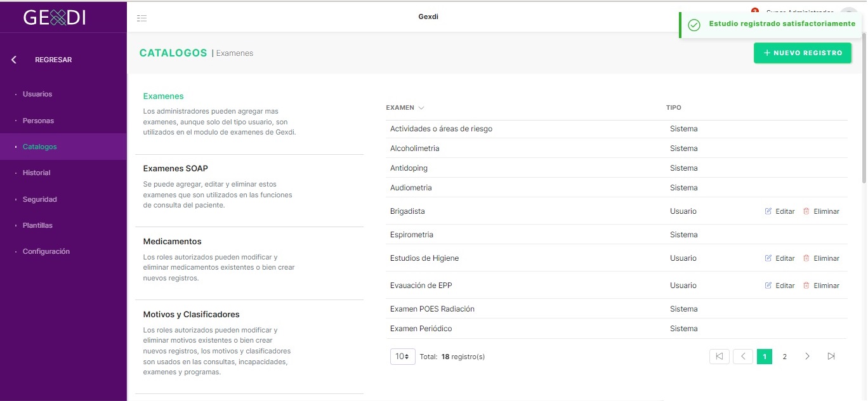Image resolution: width=868 pixels, height=401 pixels.
Task: Open the rows-per-page 10 dropdown
Action: pyautogui.click(x=403, y=357)
